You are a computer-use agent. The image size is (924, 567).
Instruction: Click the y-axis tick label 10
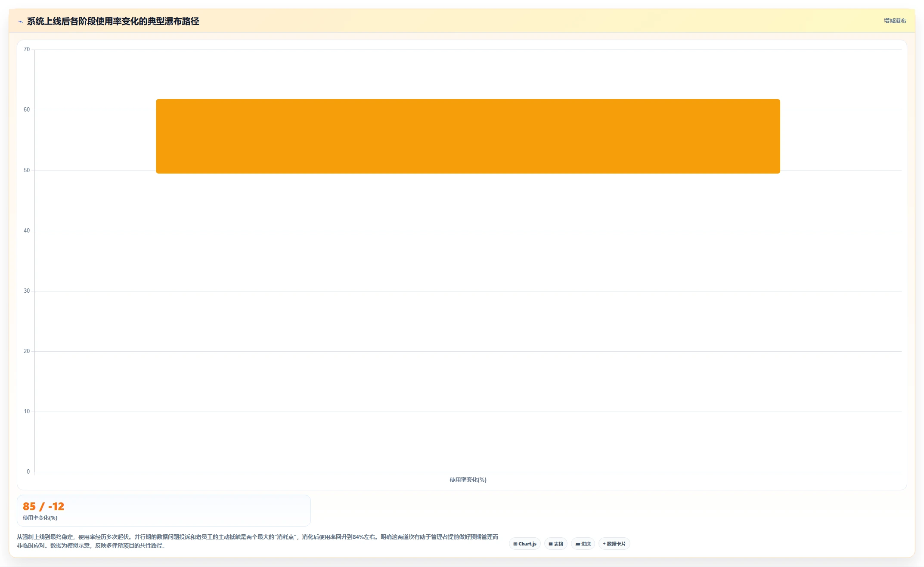[27, 412]
